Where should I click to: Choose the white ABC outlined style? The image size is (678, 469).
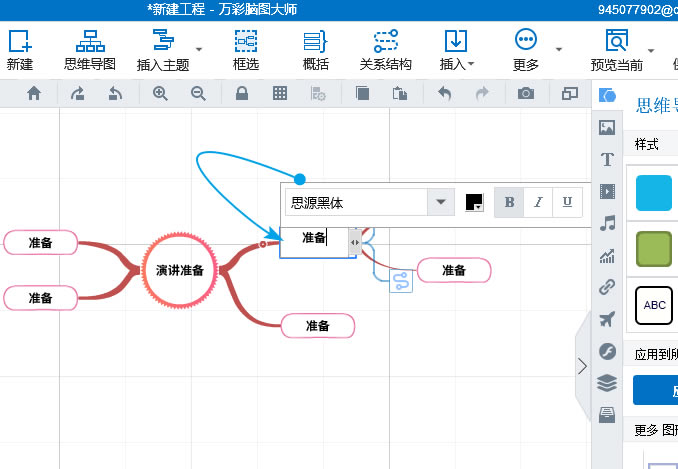coord(654,305)
